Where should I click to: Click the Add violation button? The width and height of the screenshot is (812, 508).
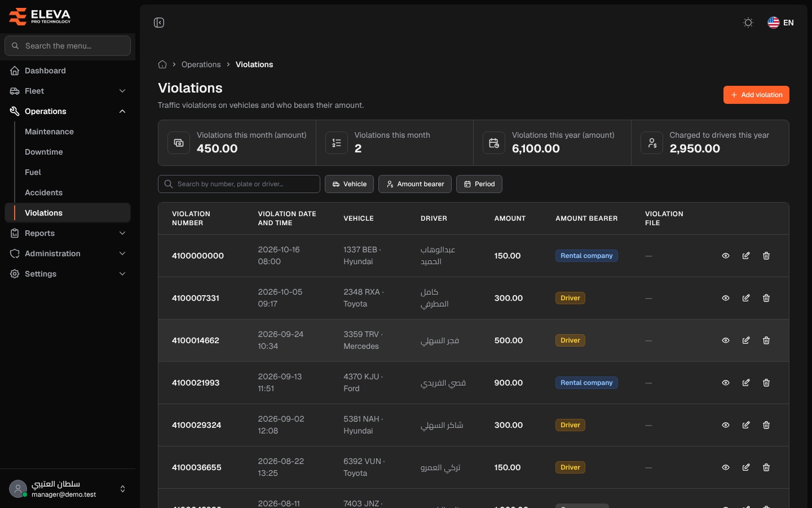tap(756, 95)
